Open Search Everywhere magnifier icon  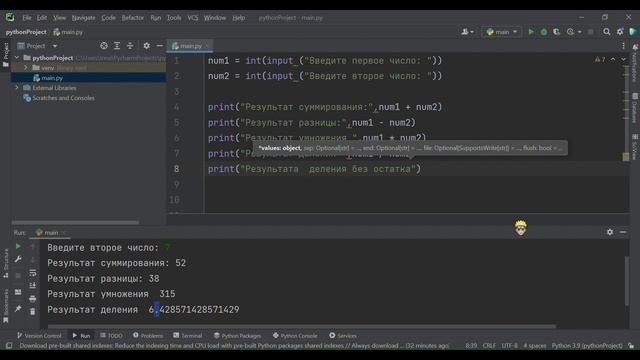607,32
